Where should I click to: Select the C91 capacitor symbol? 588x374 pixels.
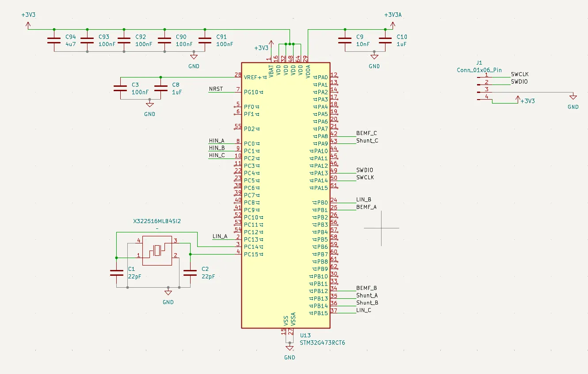coord(205,40)
